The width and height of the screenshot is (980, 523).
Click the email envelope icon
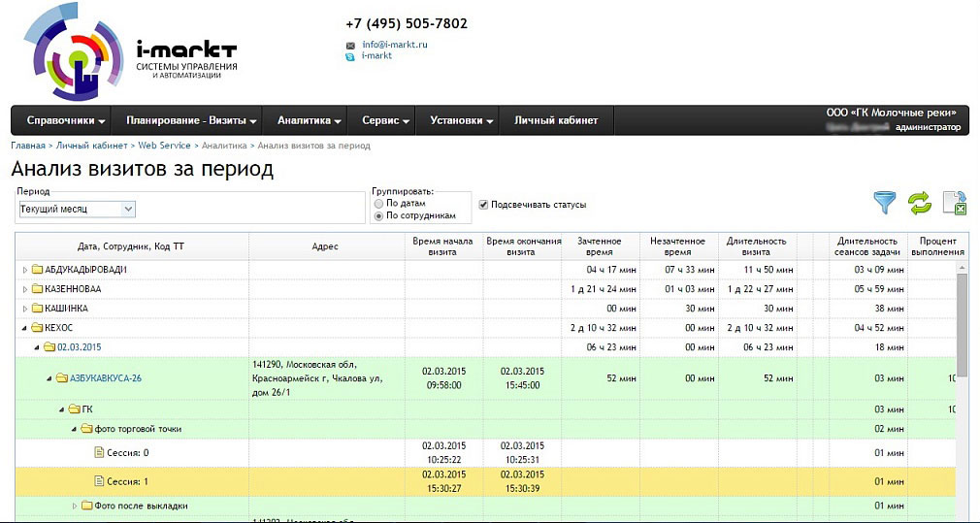[x=350, y=46]
